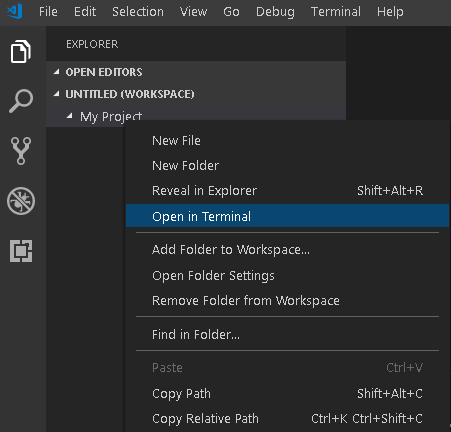Select Reveal in Explorer entry
The image size is (451, 432).
287,191
